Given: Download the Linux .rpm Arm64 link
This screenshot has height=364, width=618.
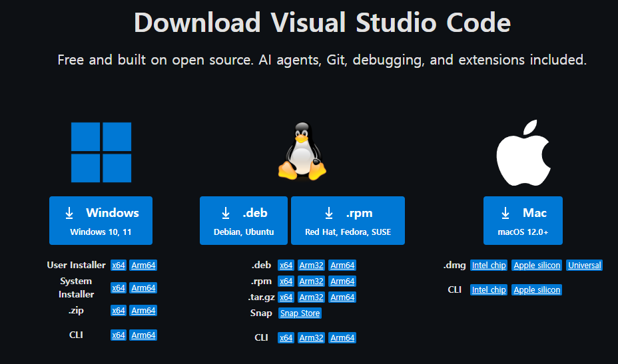Looking at the screenshot, I should pyautogui.click(x=342, y=281).
